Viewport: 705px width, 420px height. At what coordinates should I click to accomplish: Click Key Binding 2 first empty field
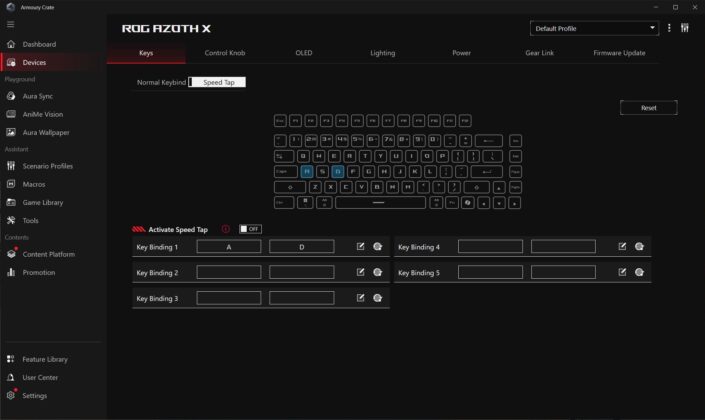[229, 272]
